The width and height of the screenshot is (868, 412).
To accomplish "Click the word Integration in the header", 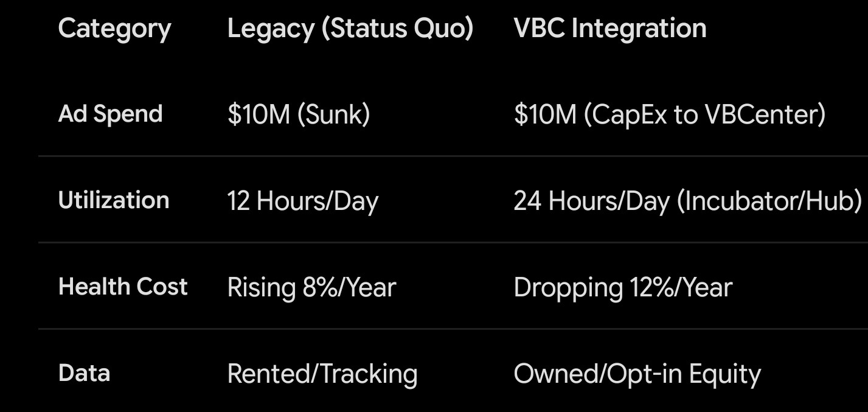I will pos(639,29).
